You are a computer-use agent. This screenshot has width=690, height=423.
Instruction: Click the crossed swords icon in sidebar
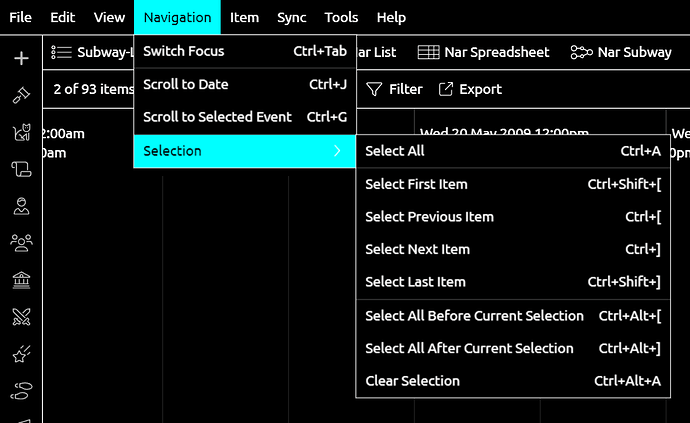coord(21,317)
